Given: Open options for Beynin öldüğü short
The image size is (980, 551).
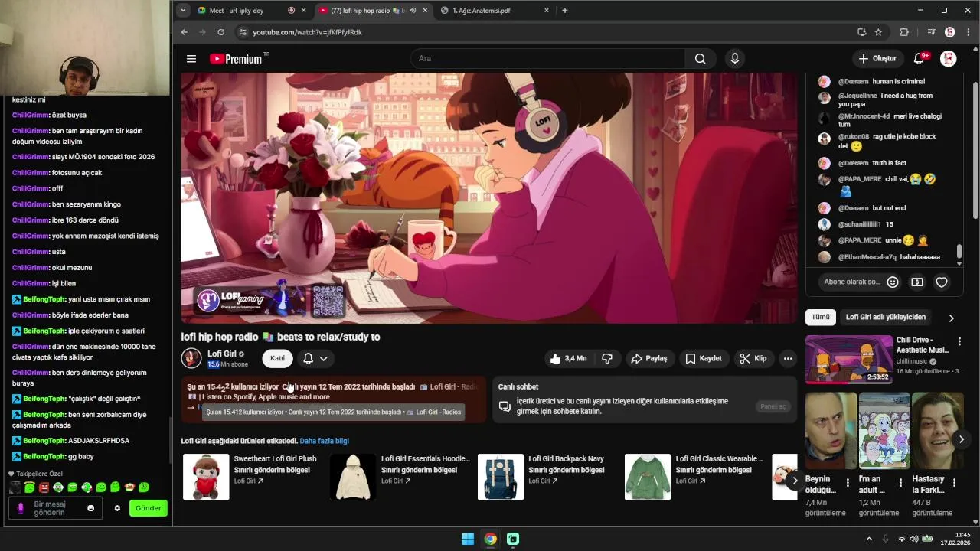Looking at the screenshot, I should tap(848, 483).
